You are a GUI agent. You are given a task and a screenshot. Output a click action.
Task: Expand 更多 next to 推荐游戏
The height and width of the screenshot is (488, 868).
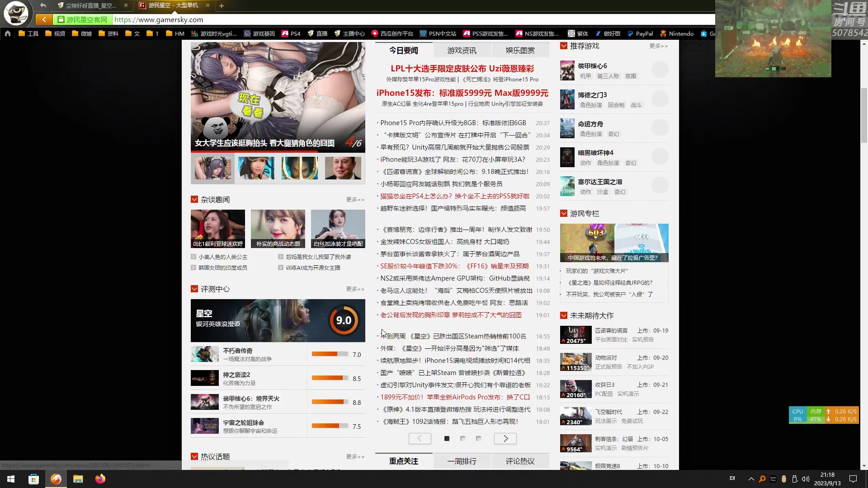658,46
